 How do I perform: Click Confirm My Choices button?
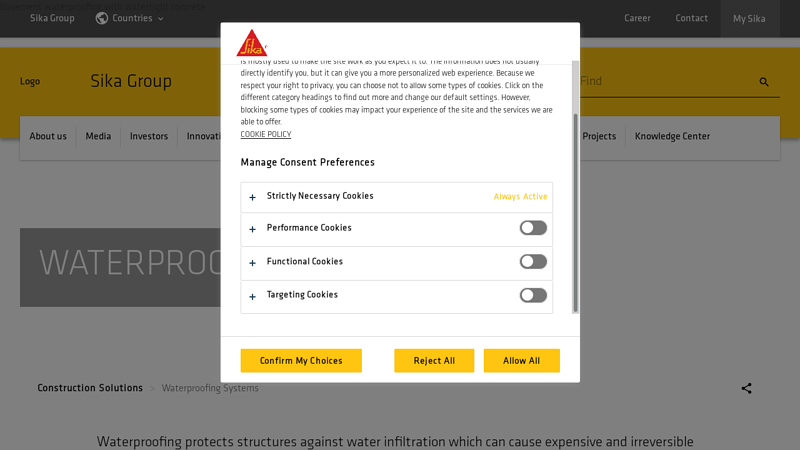click(301, 361)
